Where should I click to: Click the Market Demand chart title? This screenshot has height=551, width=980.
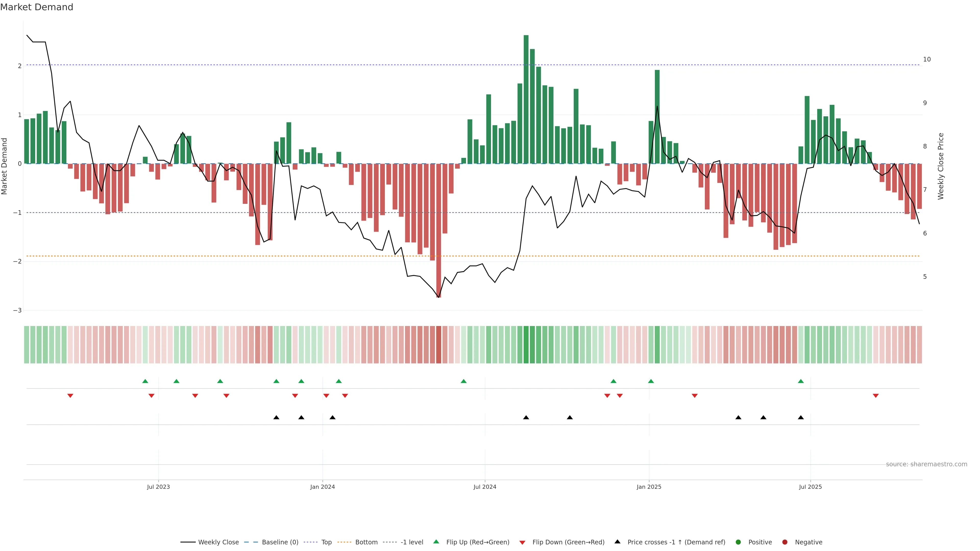point(36,7)
